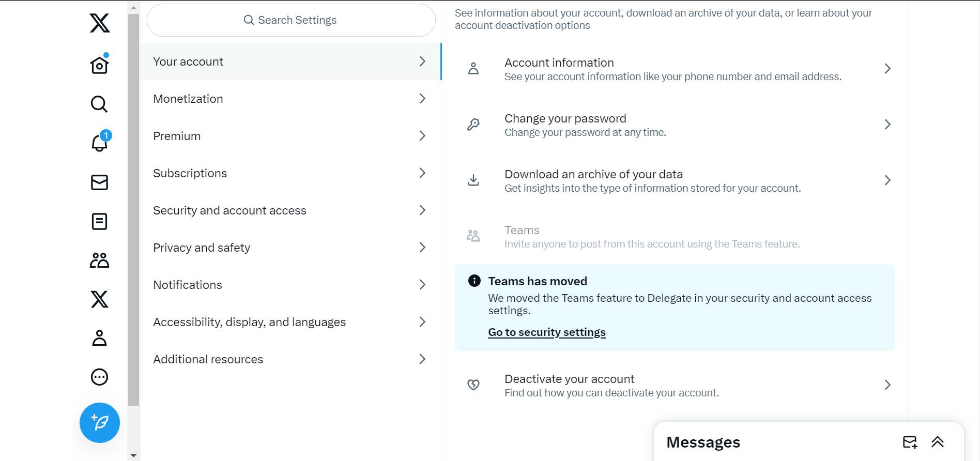The height and width of the screenshot is (461, 980).
Task: Expand the Deactivate your account row
Action: point(672,385)
